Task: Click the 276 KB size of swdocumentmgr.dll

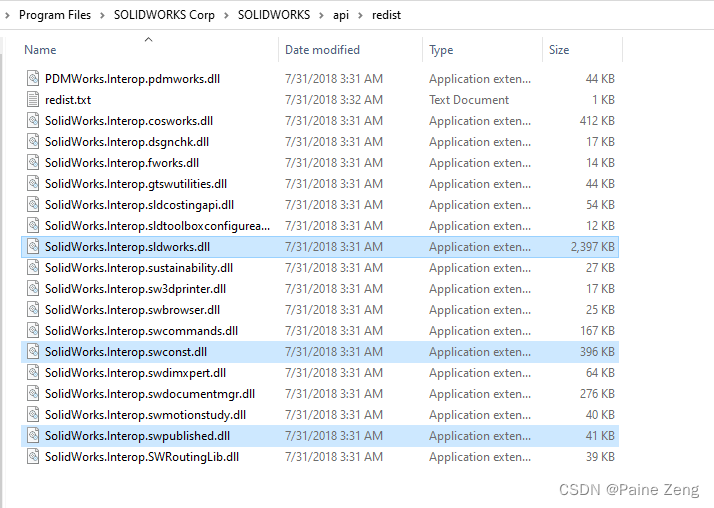Action: [x=597, y=393]
